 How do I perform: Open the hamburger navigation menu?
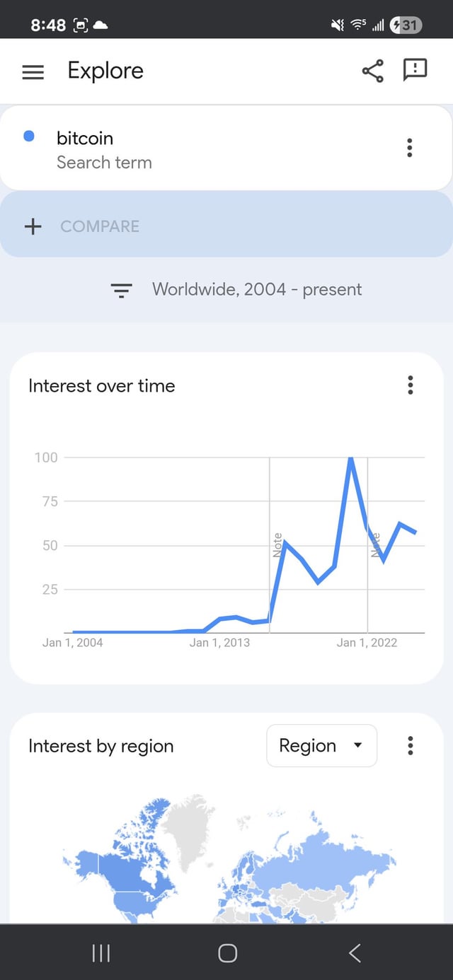[33, 71]
